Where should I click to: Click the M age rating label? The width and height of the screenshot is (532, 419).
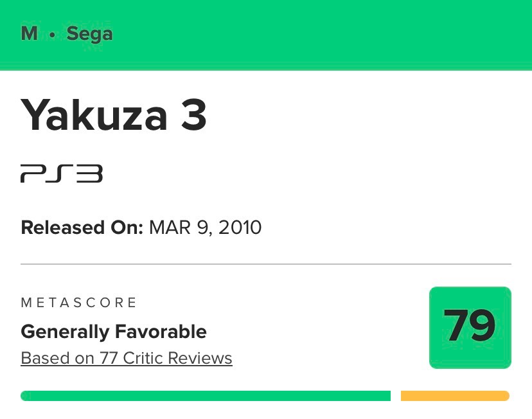pyautogui.click(x=29, y=34)
